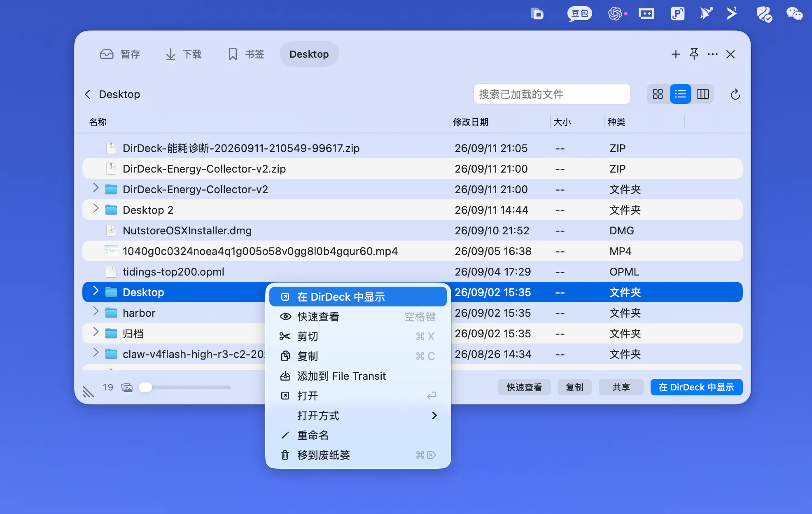Viewport: 812px width, 514px height.
Task: Expand the 归档 folder
Action: pyautogui.click(x=96, y=332)
